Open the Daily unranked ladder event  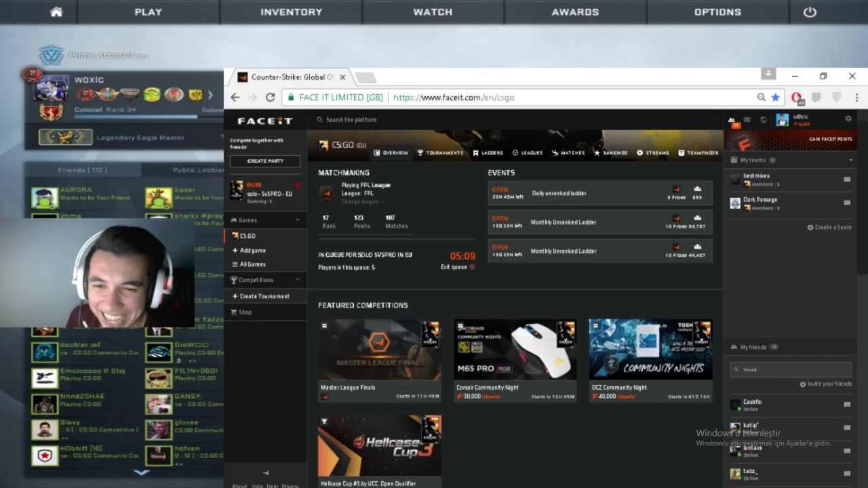[x=600, y=193]
